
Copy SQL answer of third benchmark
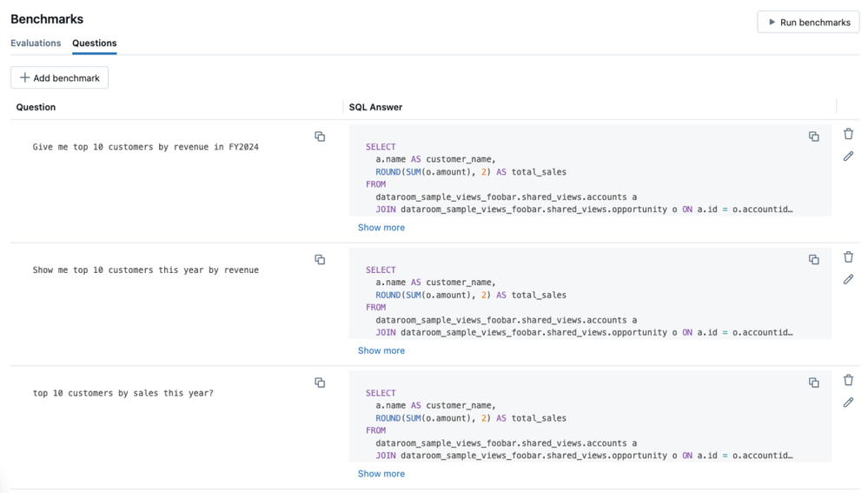[813, 383]
